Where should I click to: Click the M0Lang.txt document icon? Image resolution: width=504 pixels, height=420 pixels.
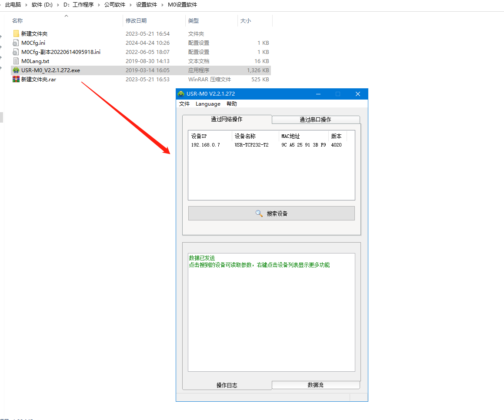(x=16, y=61)
